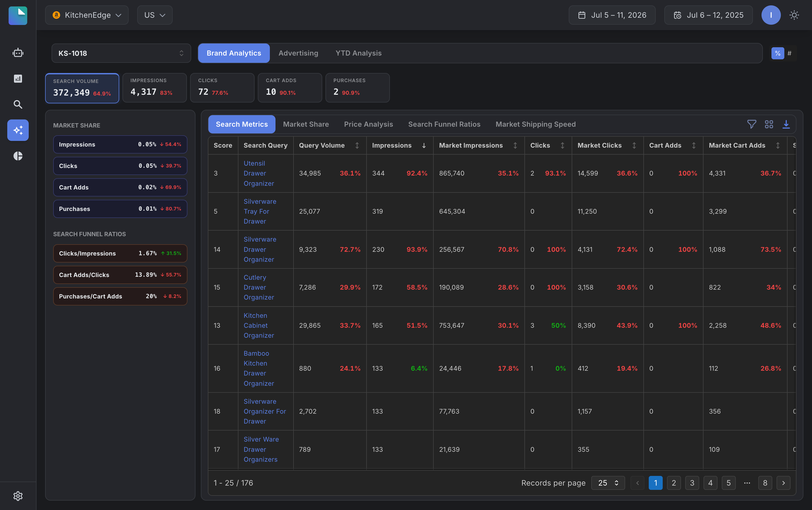The height and width of the screenshot is (510, 812).
Task: Sort by Query Volume column arrows
Action: click(357, 145)
